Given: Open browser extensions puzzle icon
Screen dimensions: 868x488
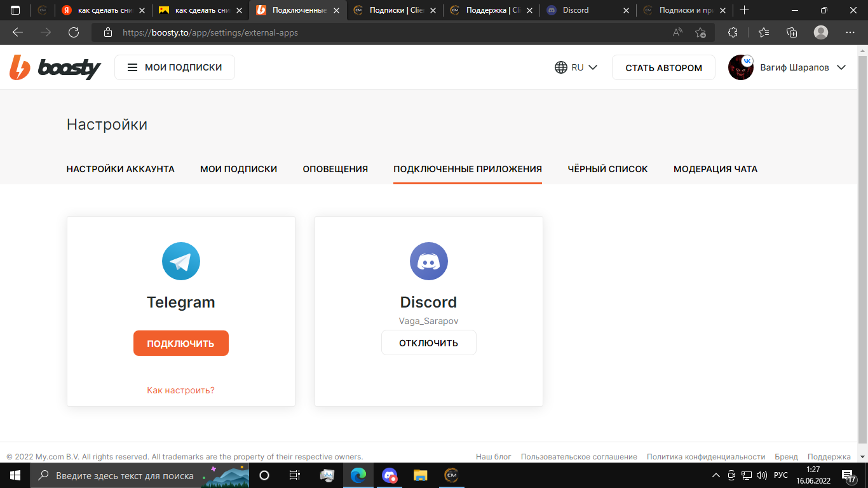Looking at the screenshot, I should coord(733,32).
